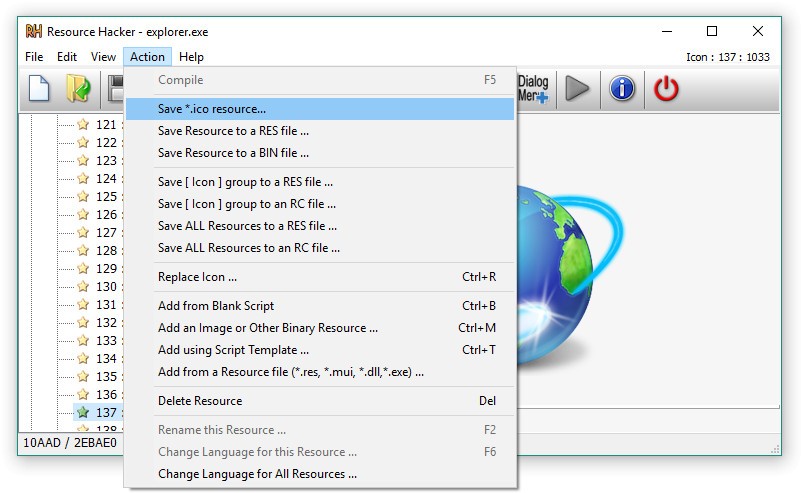
Task: Click the Icon : 137 : 1033 label
Action: 728,57
